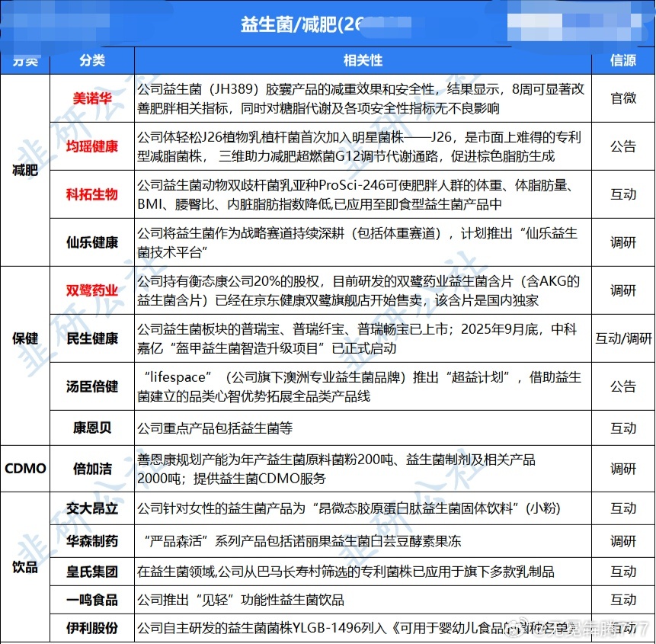Select the 仙乐益生菌技术平台 description cell

point(363,242)
